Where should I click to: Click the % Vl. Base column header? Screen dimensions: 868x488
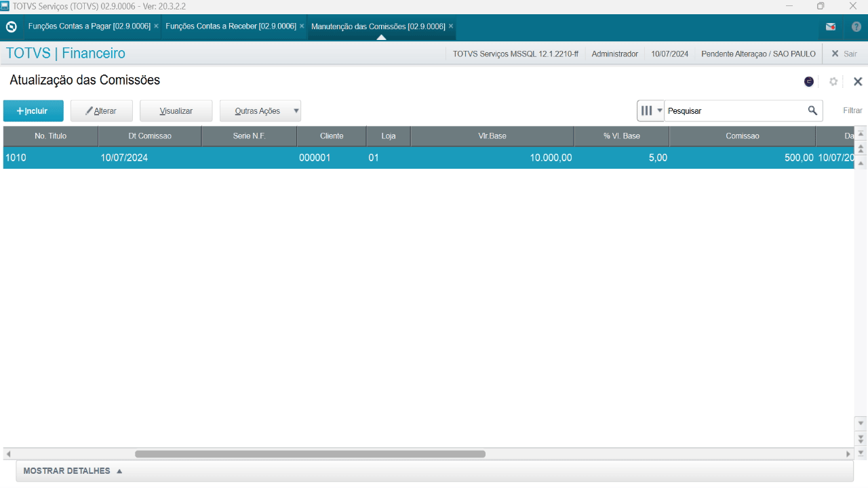(x=622, y=136)
